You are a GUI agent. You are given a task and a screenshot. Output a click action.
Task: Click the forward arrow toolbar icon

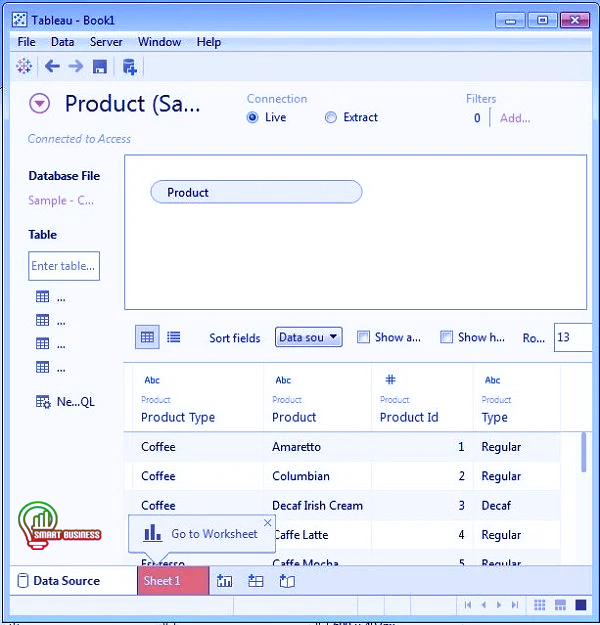75,66
